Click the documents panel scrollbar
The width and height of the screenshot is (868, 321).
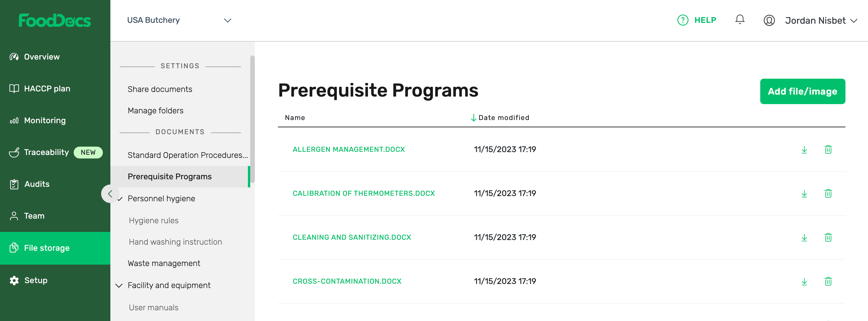(x=252, y=119)
